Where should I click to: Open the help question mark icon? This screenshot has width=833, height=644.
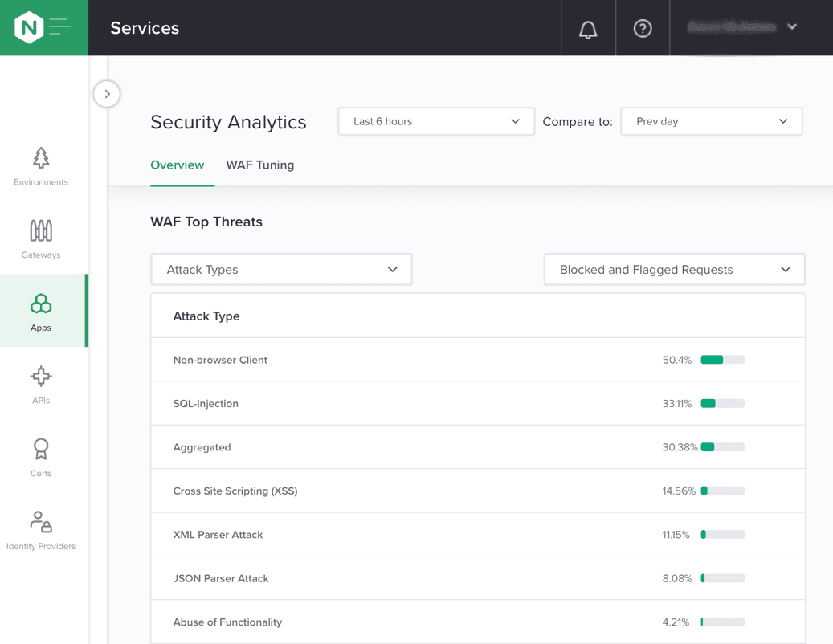click(x=643, y=29)
